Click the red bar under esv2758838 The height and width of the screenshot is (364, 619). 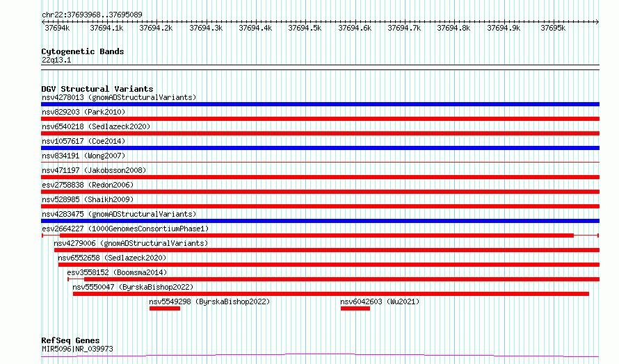[320, 192]
